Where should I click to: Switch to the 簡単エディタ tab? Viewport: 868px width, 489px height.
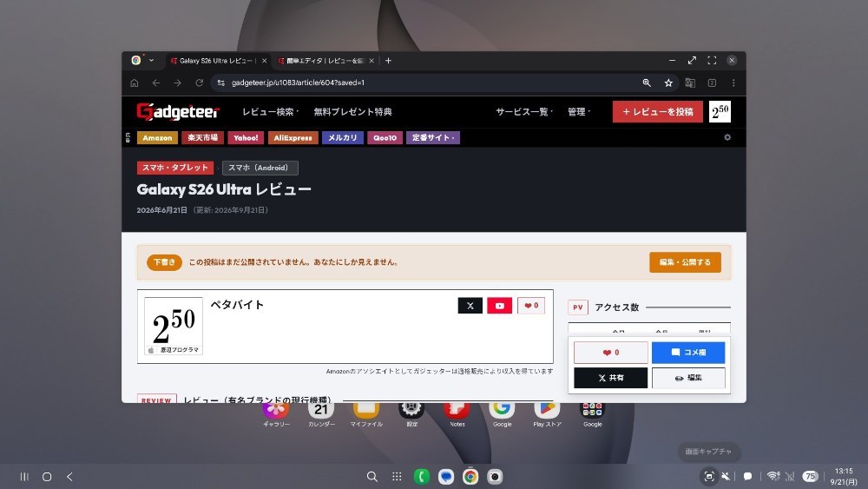(324, 61)
